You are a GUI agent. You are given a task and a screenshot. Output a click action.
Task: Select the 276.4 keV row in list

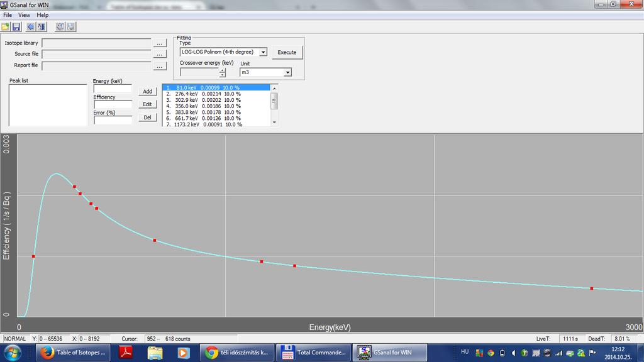point(216,94)
